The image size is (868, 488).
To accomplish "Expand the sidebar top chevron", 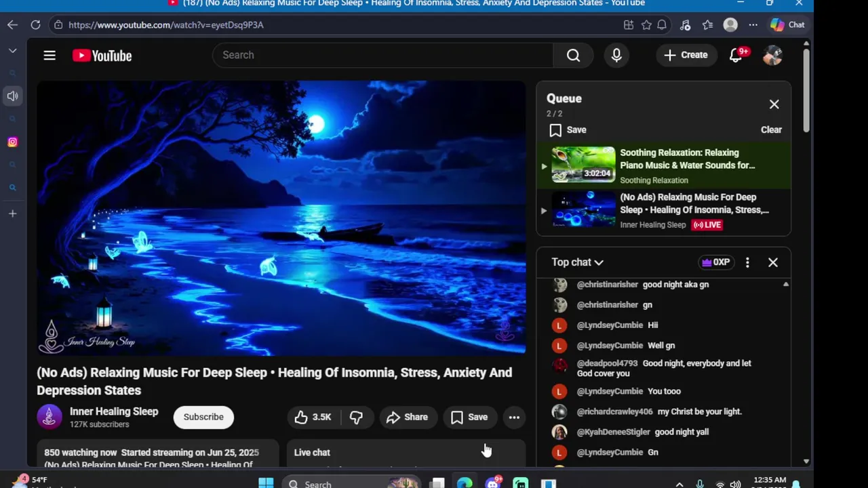I will click(x=12, y=51).
